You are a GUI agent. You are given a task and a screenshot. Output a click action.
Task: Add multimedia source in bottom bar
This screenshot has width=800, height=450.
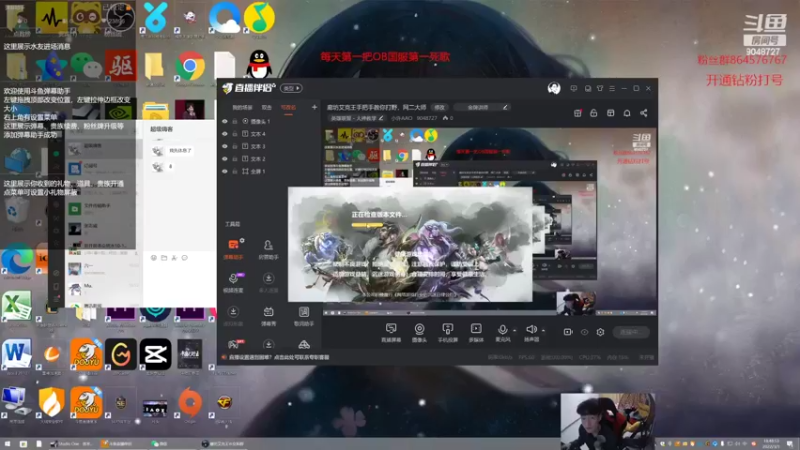point(476,332)
